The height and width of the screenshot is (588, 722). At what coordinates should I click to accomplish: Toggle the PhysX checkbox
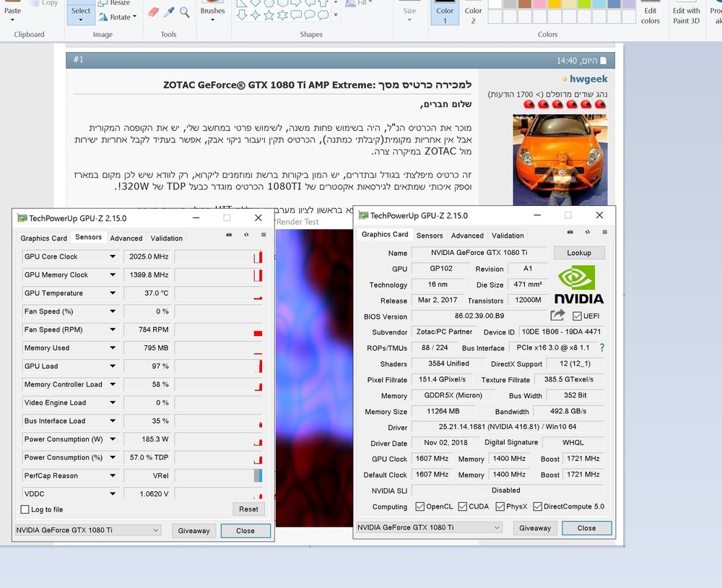pos(500,506)
